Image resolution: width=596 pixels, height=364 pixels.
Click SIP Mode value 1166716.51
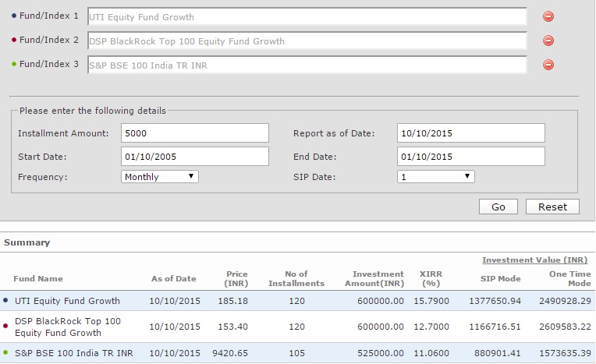pos(495,327)
